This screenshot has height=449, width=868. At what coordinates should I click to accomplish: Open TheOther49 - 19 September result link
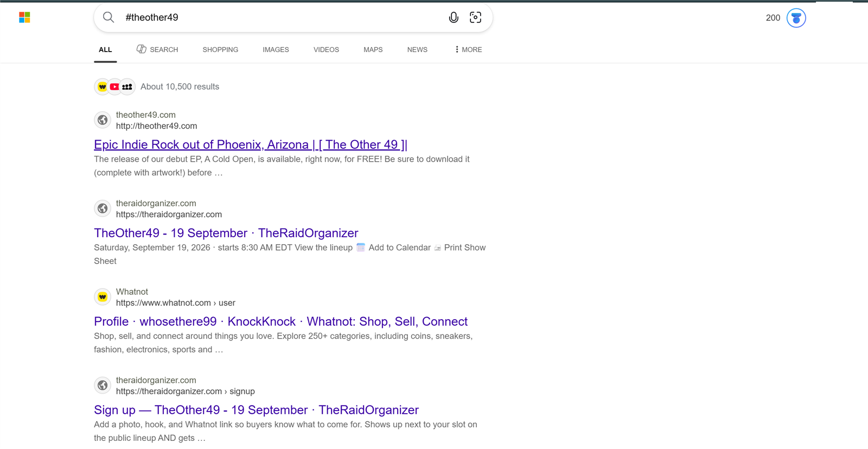[226, 233]
